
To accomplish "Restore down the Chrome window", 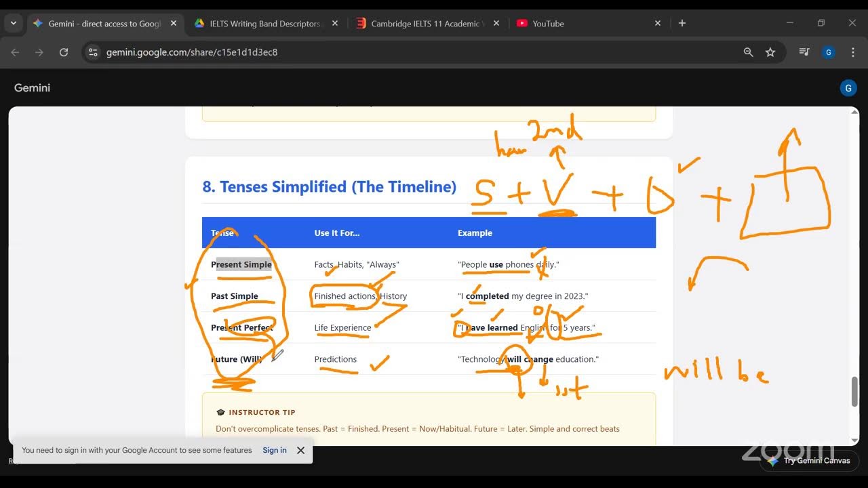I will pyautogui.click(x=821, y=23).
